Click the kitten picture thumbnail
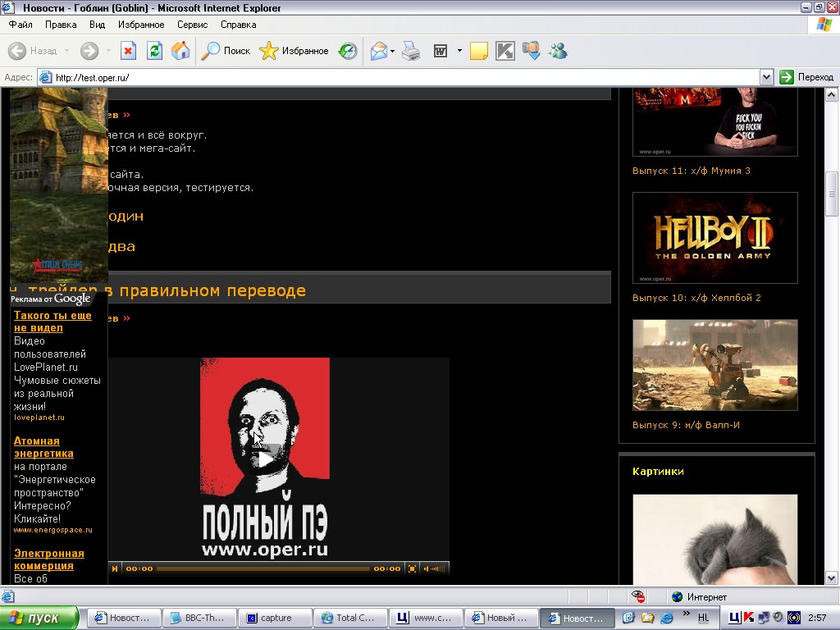 tap(714, 540)
